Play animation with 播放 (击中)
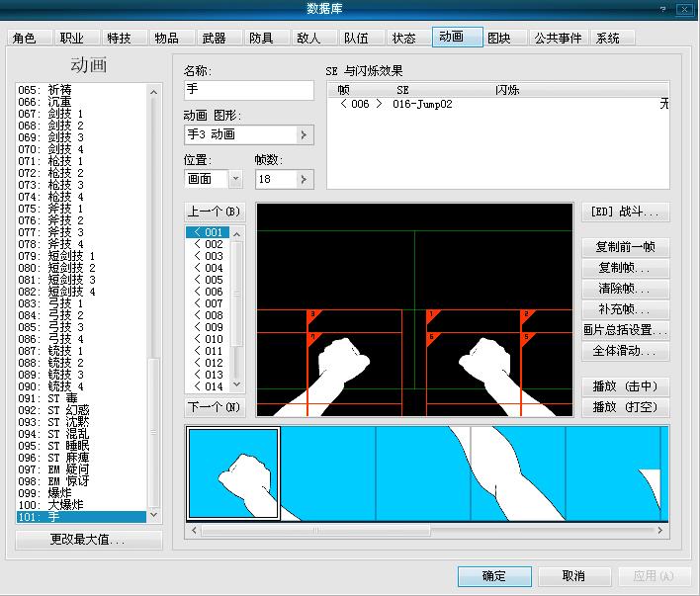This screenshot has height=596, width=700. [626, 386]
